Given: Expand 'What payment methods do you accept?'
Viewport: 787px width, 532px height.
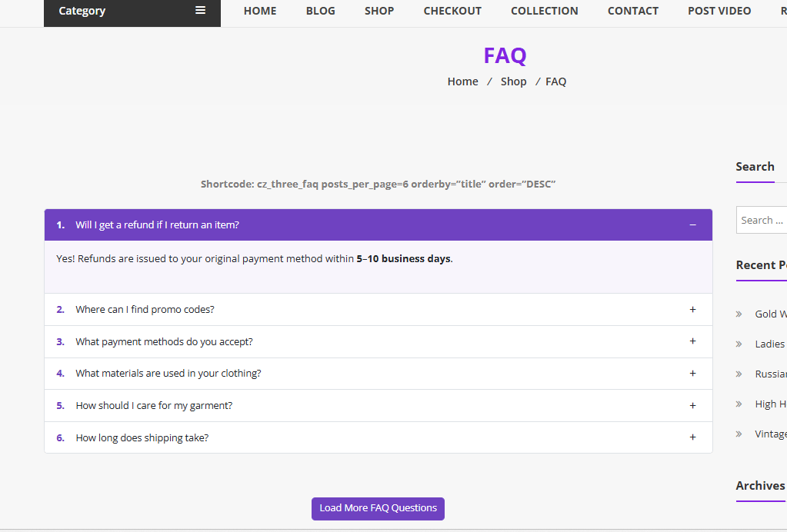Looking at the screenshot, I should click(164, 341).
